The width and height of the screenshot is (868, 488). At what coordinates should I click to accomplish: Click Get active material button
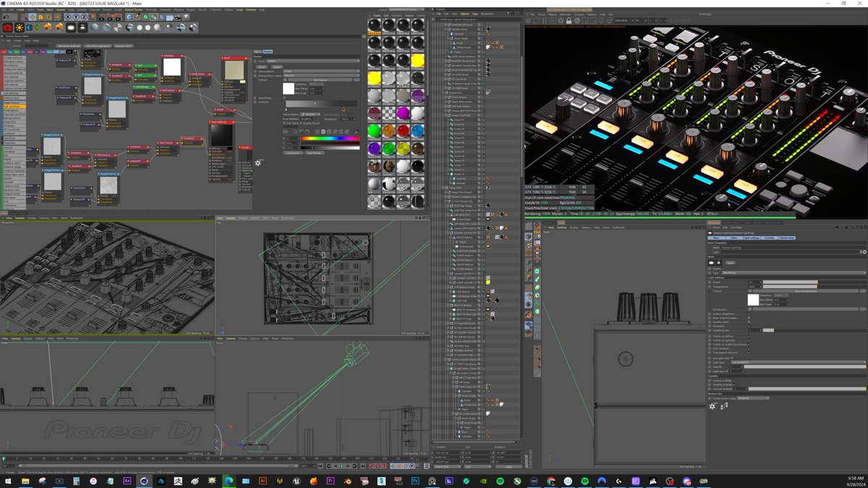coord(69,46)
